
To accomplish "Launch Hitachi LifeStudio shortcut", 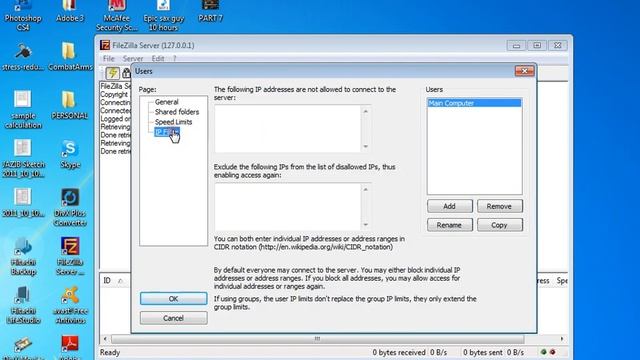I will (23, 305).
